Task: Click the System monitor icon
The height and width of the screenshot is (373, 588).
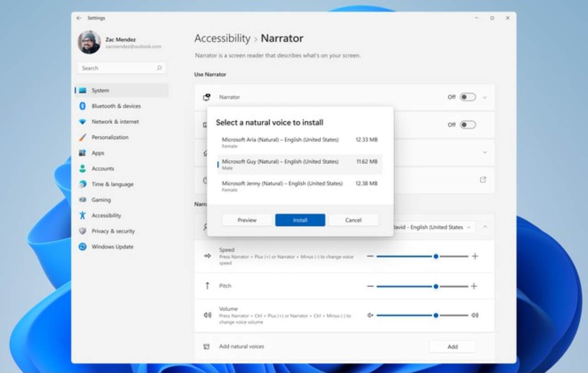Action: coord(83,90)
